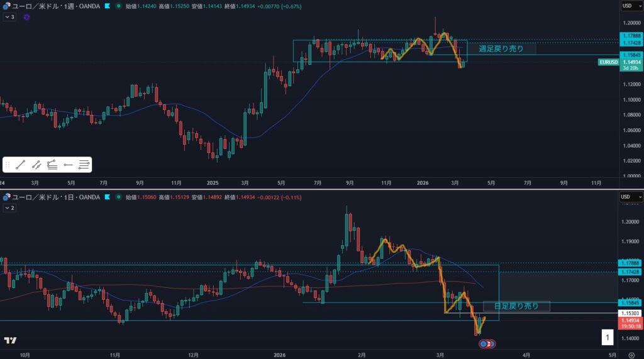Pick the horizontal lines tool in favorites toolbar
The width and height of the screenshot is (644, 359).
point(84,165)
